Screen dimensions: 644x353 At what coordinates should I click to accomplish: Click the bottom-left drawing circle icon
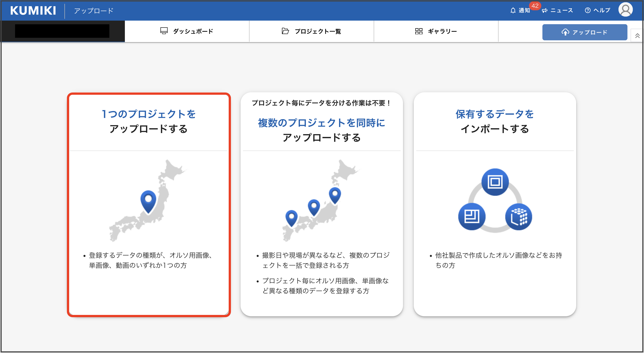pos(471,217)
